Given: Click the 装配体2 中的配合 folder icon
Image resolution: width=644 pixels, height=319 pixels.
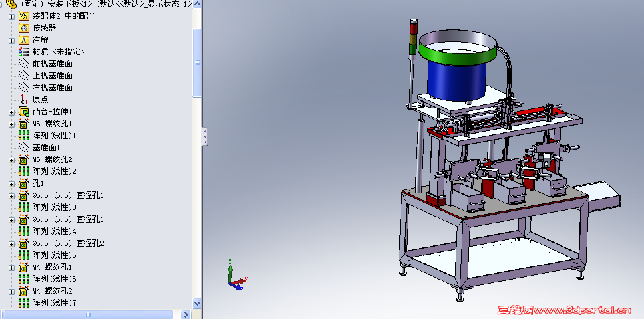Looking at the screenshot, I should (24, 16).
